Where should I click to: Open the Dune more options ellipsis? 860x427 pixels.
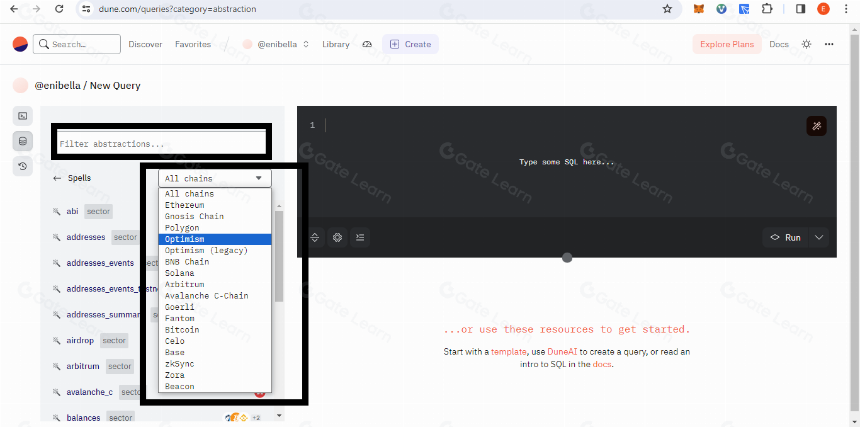pyautogui.click(x=829, y=44)
